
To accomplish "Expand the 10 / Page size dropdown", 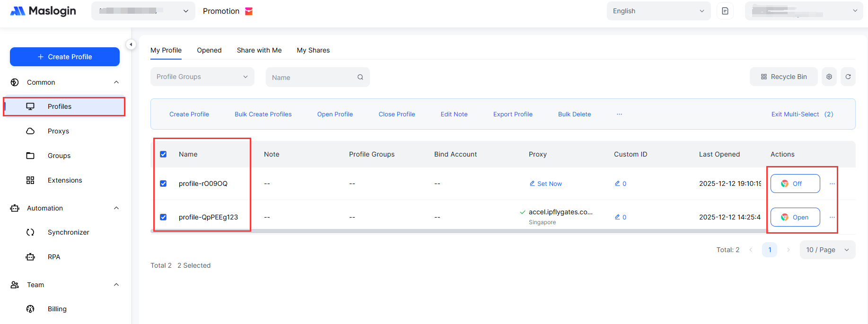I will click(x=827, y=250).
